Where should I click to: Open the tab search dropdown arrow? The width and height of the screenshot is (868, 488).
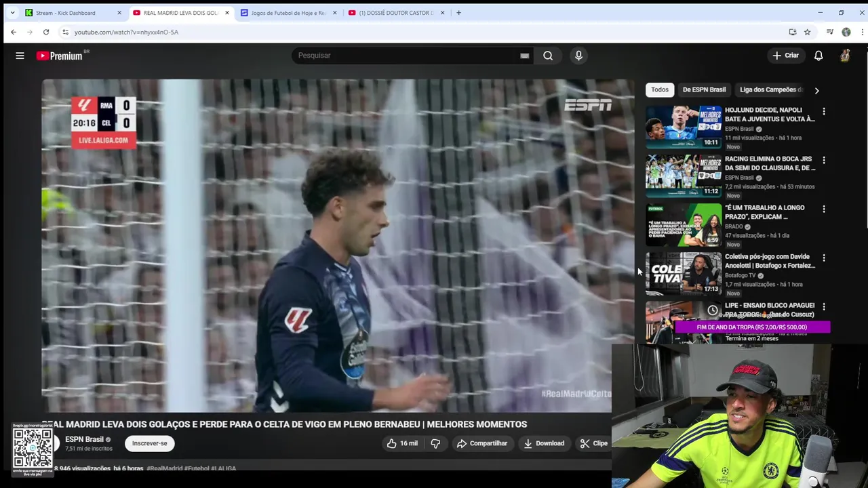coord(12,12)
